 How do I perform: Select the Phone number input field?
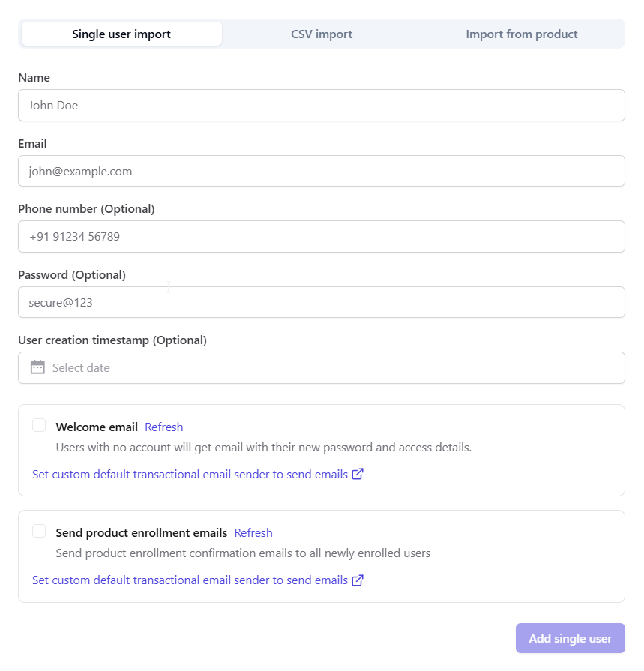tap(322, 236)
